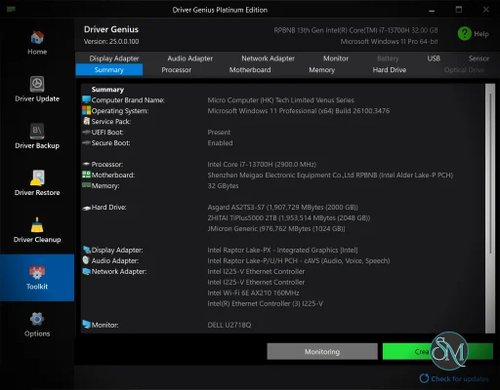The height and width of the screenshot is (390, 500).
Task: Click the Monitoring button
Action: tap(322, 352)
